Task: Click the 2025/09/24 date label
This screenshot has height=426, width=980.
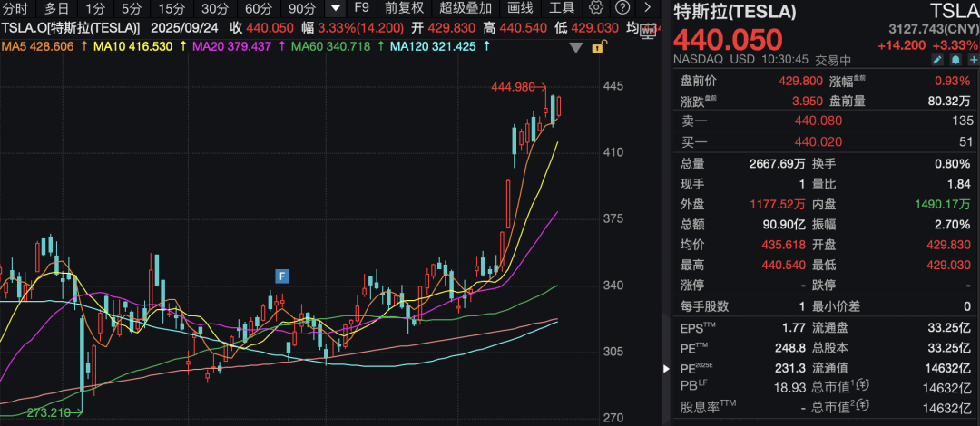Action: (185, 28)
